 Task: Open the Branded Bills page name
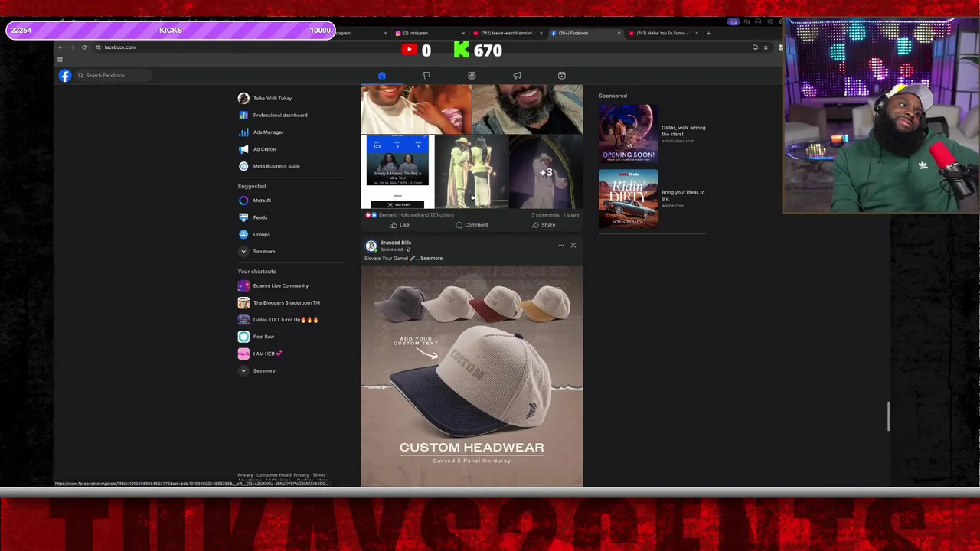pyautogui.click(x=396, y=243)
